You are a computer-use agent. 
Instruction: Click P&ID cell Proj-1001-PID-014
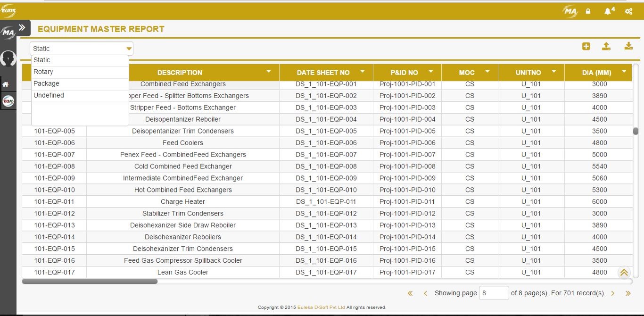point(407,237)
